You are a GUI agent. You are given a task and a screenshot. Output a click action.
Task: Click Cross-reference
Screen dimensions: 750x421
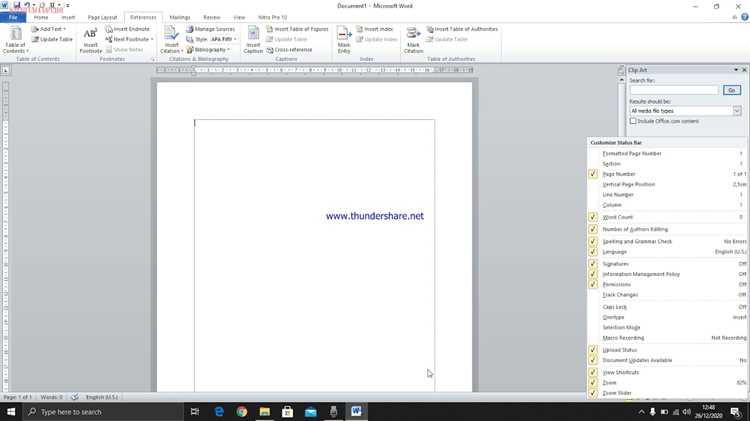point(289,50)
